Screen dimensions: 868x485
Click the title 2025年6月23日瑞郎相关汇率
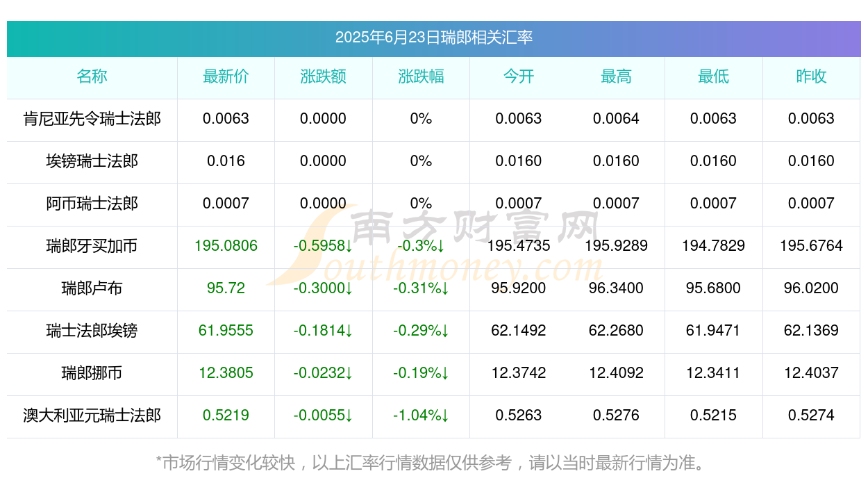[x=434, y=38]
